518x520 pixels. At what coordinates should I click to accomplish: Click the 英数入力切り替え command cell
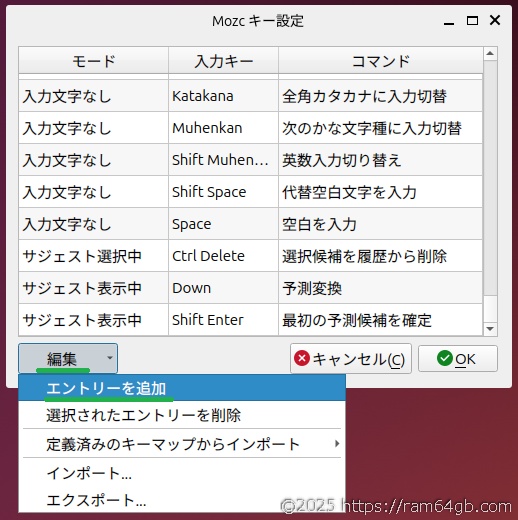(380, 160)
